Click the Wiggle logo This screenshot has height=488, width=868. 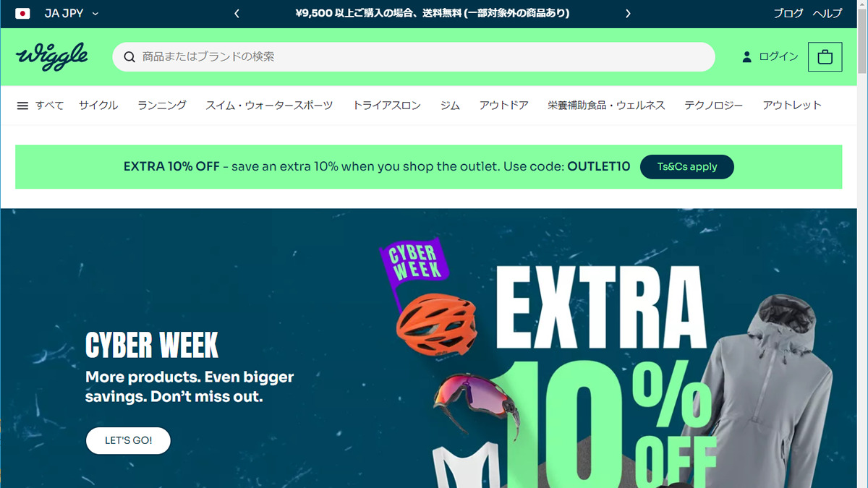tap(52, 56)
